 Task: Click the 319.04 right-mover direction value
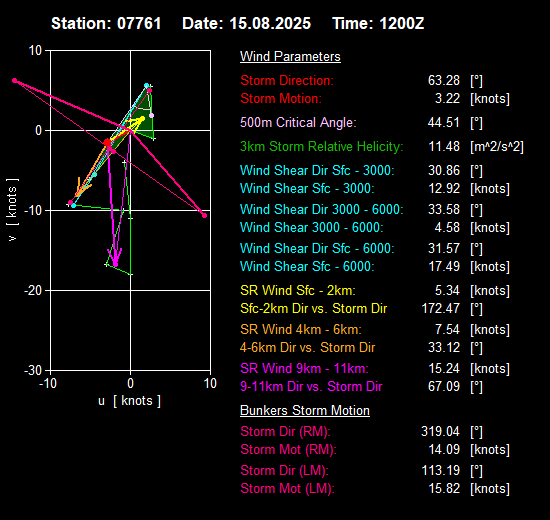(441, 432)
